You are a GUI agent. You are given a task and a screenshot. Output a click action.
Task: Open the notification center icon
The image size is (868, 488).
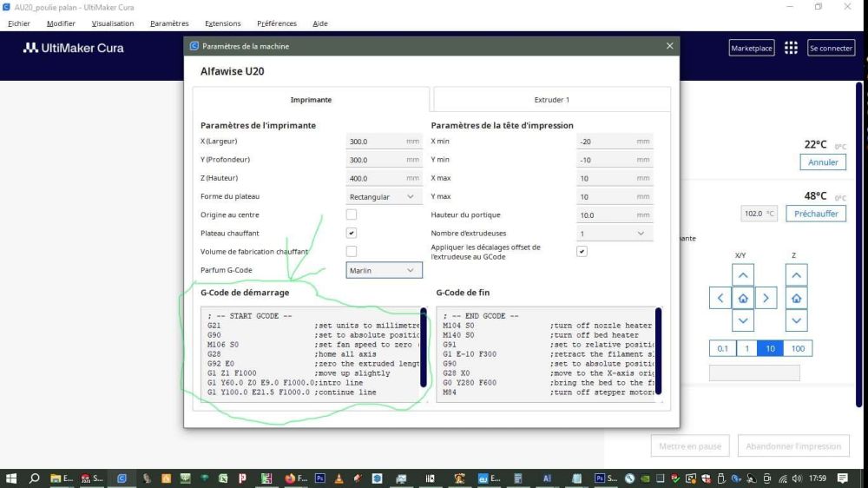[x=843, y=478]
